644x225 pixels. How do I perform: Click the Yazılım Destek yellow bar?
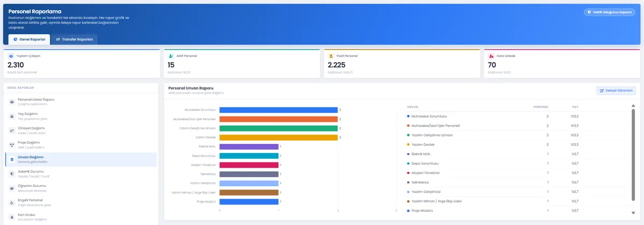pos(279,137)
